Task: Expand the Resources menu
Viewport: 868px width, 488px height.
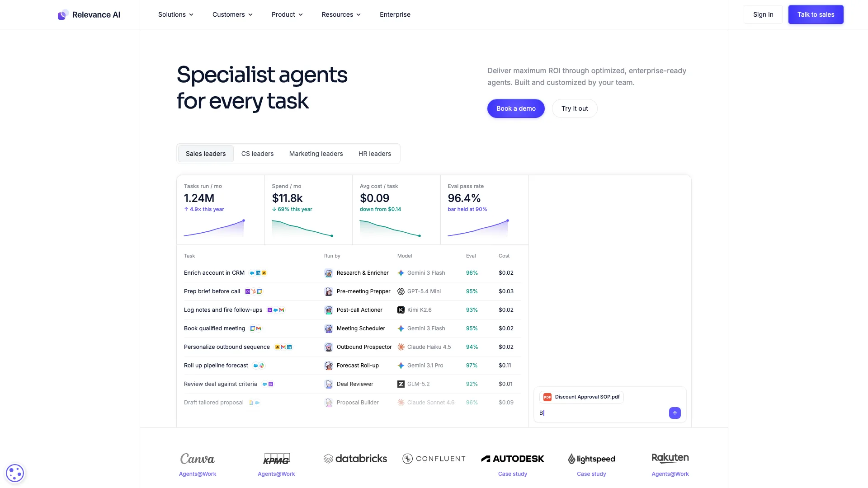Action: click(341, 14)
